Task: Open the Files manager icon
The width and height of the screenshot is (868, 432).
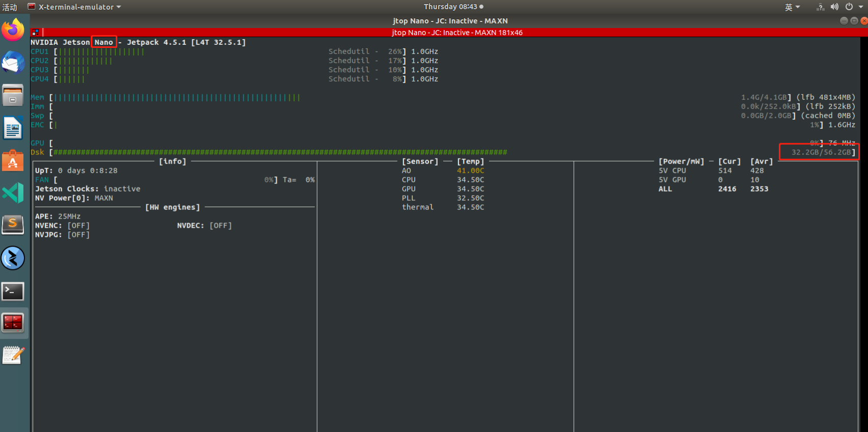Action: 13,95
